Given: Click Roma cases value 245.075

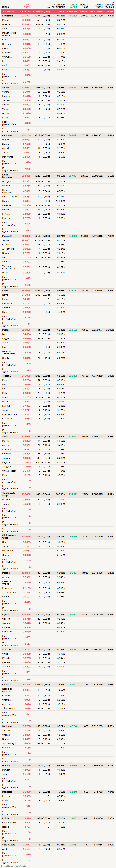Looking at the screenshot, I should [x=26, y=295].
